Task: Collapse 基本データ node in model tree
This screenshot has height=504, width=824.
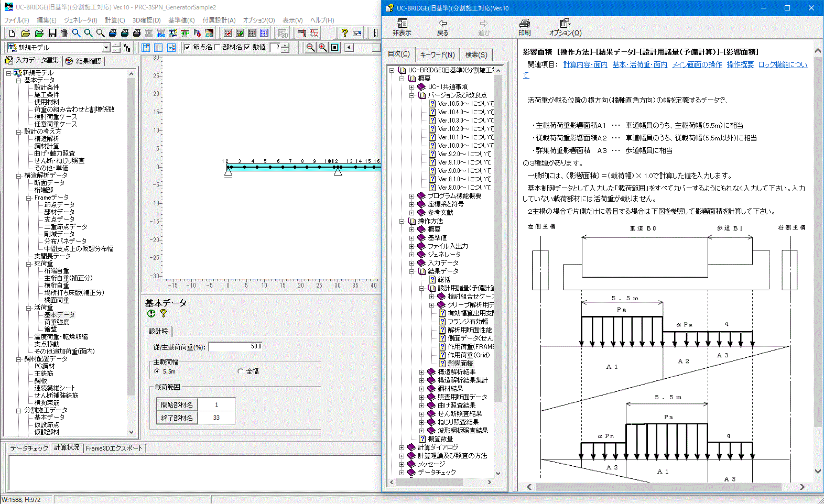Action: pos(19,80)
